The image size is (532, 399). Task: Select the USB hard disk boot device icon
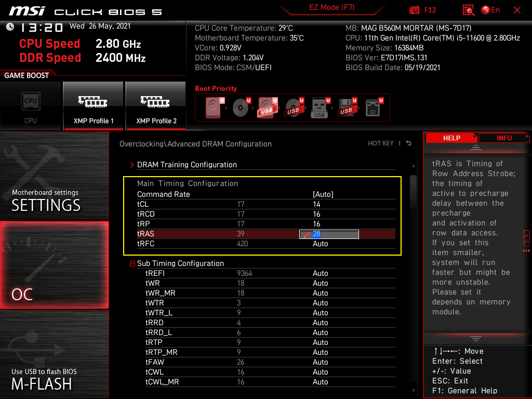click(x=268, y=108)
